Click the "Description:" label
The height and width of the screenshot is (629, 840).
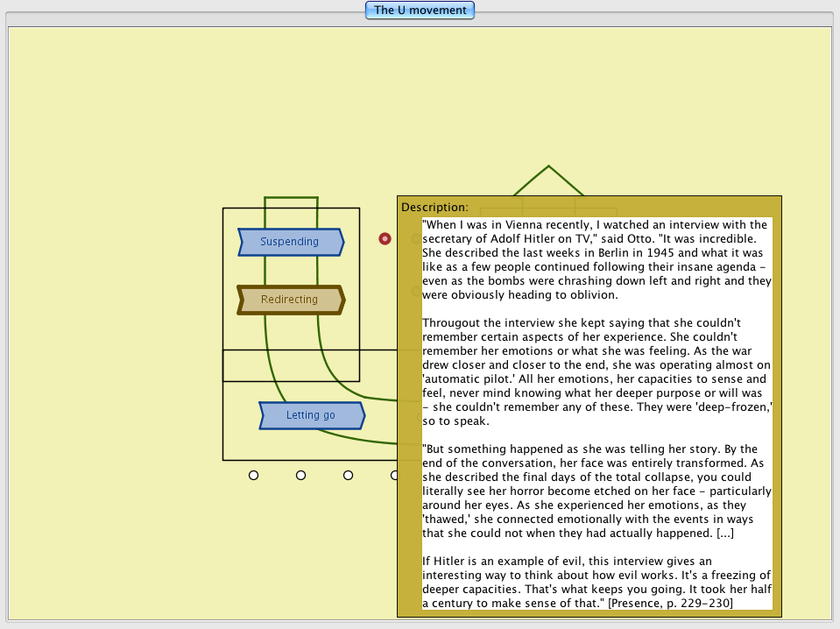point(434,208)
